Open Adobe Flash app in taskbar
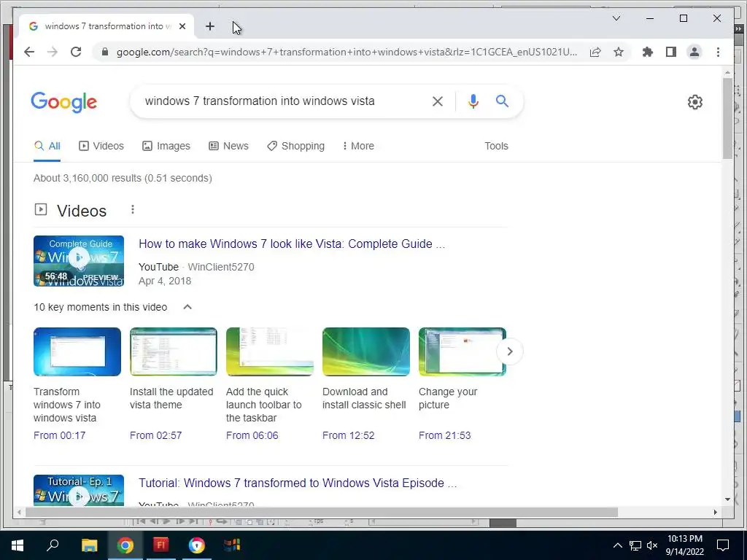This screenshot has height=560, width=747. pyautogui.click(x=161, y=545)
